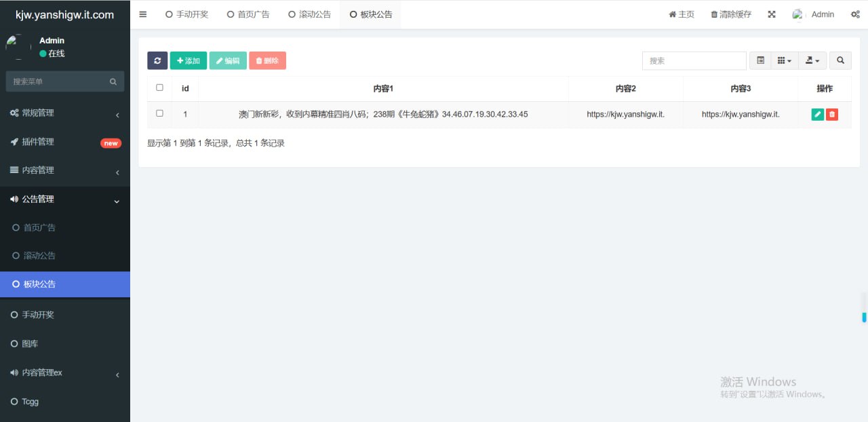This screenshot has width=868, height=422.
Task: Toggle the table card view icon
Action: (x=760, y=60)
